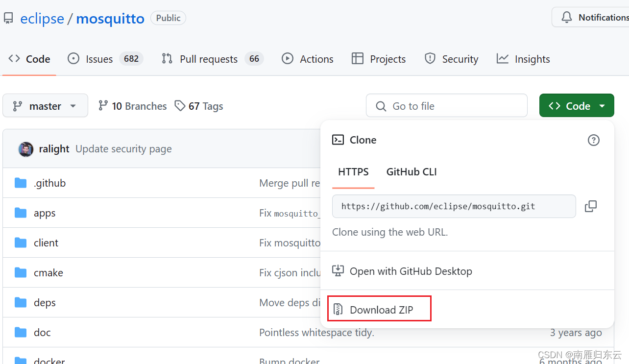Open the Security tab

451,59
